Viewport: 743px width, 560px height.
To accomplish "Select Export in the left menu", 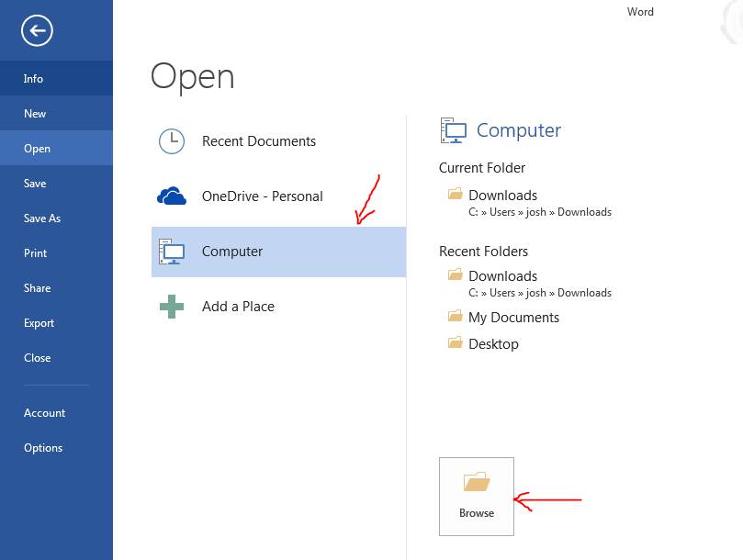I will pyautogui.click(x=56, y=322).
